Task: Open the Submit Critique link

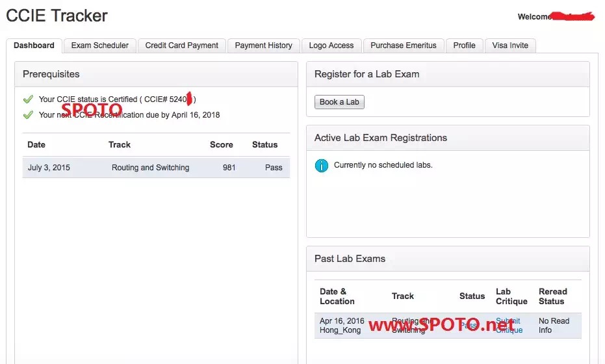Action: click(509, 326)
